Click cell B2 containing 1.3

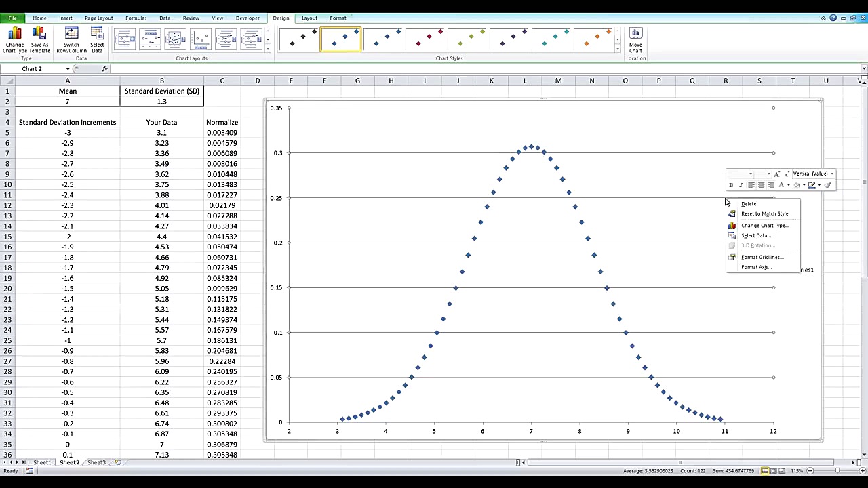click(161, 102)
